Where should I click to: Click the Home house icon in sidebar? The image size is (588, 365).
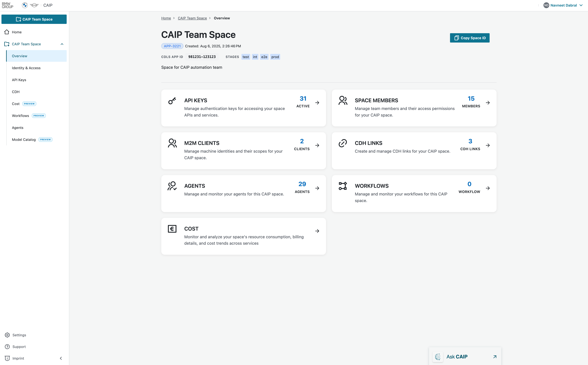(7, 32)
